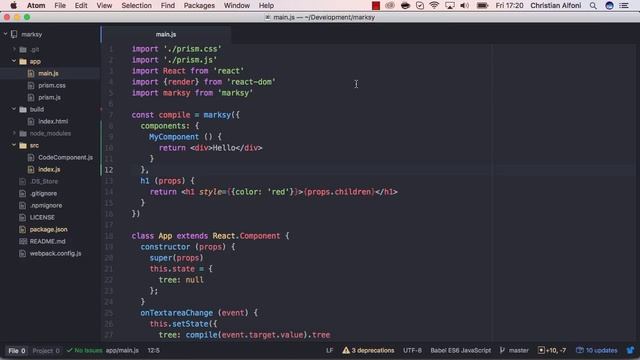640x360 pixels.
Task: Open index.js in src folder
Action: coord(49,169)
